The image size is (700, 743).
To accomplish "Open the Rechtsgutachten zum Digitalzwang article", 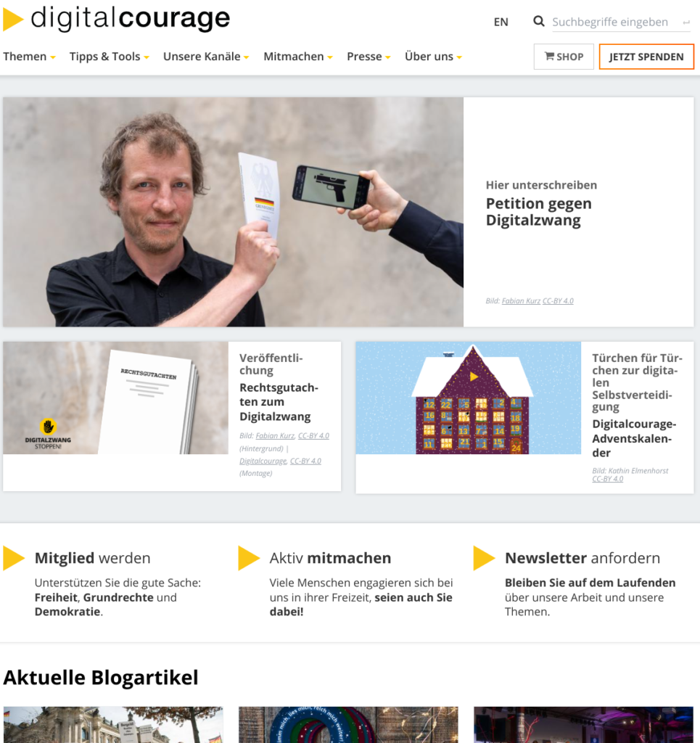I will 279,402.
